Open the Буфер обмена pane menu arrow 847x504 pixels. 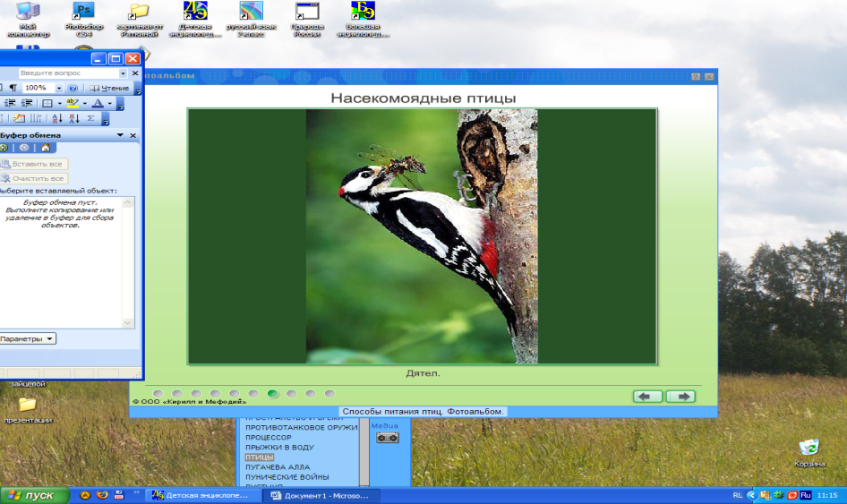120,135
